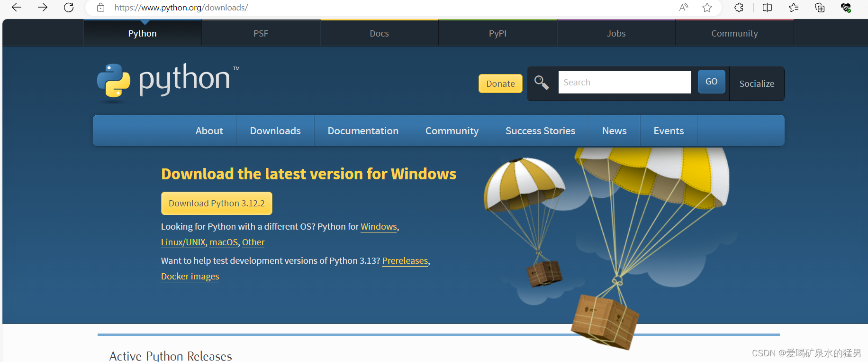The image size is (868, 362).
Task: Open split screen view icon
Action: click(767, 7)
